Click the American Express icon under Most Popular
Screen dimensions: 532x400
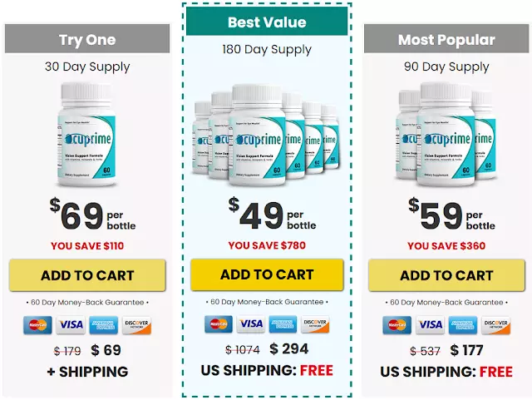(x=463, y=325)
